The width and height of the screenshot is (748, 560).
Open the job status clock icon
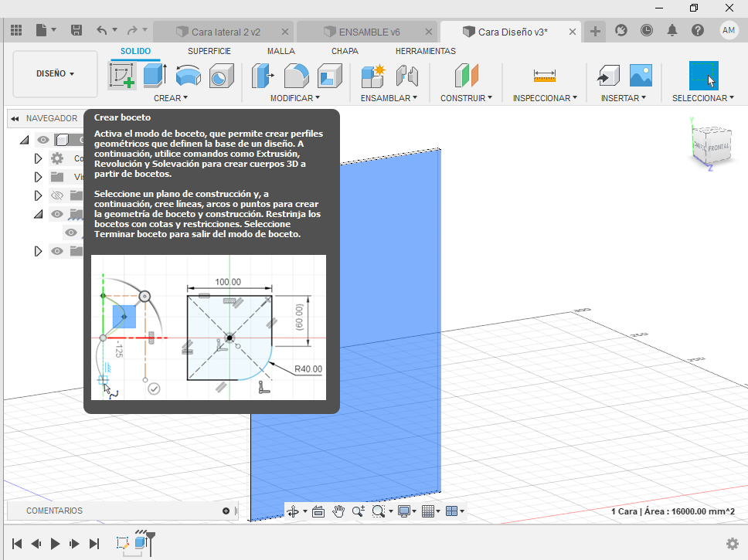coord(647,31)
